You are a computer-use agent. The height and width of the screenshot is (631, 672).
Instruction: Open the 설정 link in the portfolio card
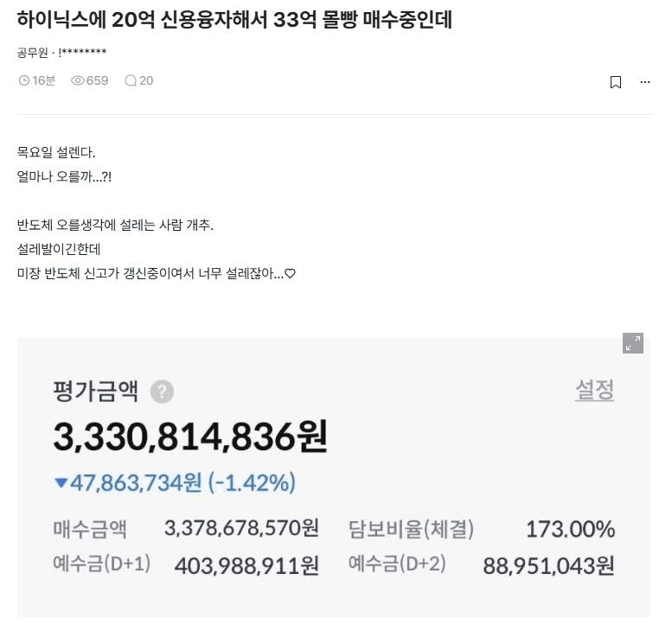click(594, 390)
